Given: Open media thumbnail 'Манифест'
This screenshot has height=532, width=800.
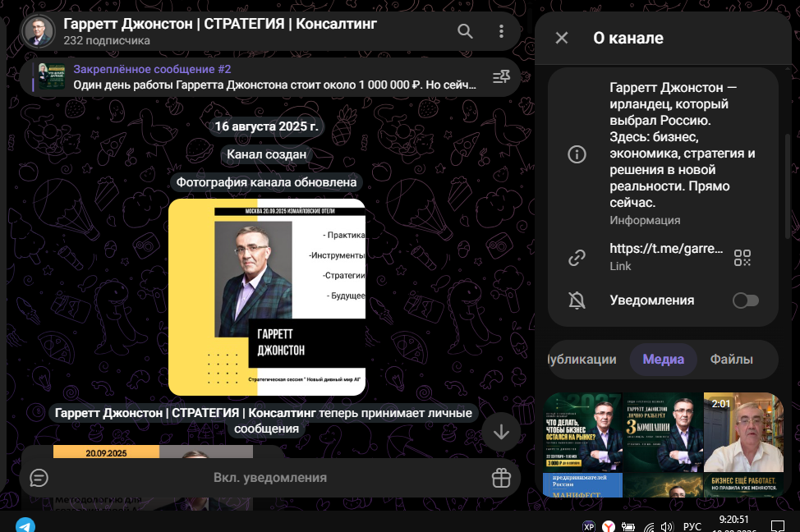Looking at the screenshot, I should click(x=583, y=485).
